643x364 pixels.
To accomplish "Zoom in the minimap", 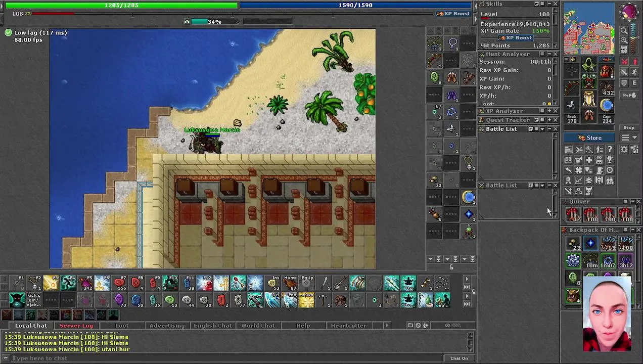I will 624,40.
